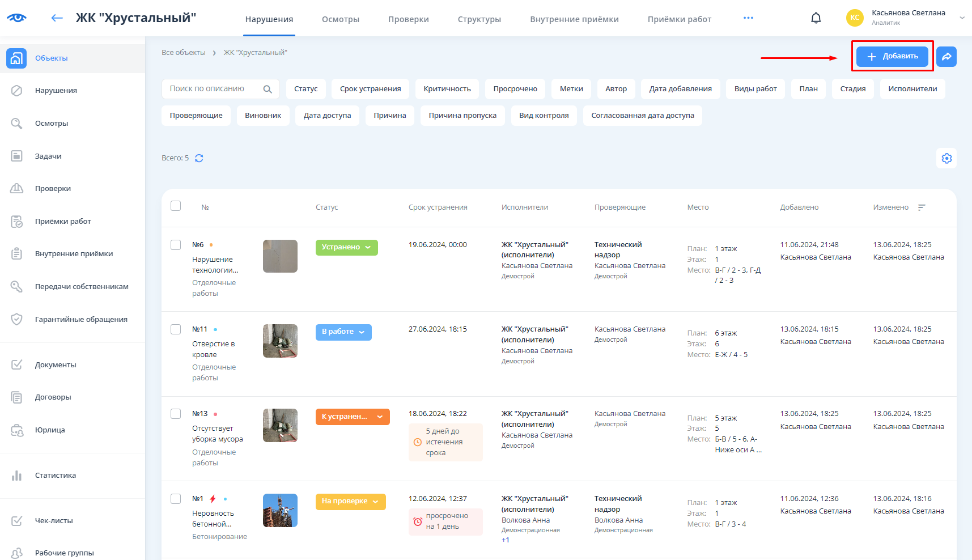
Task: Click the sort icon beside Изменено column
Action: (x=922, y=207)
